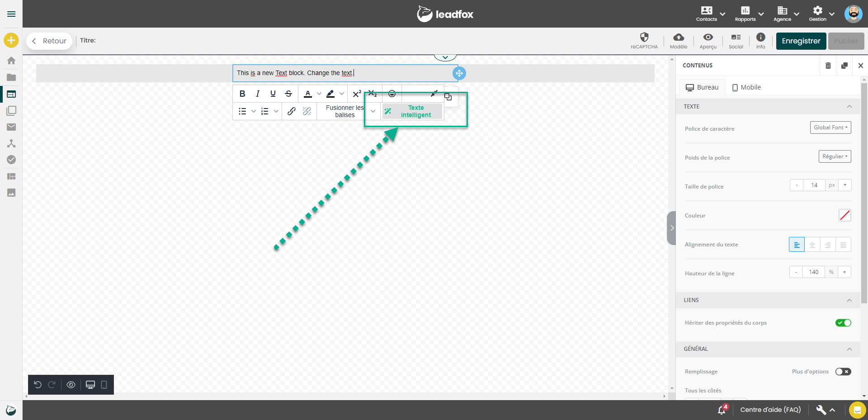Delete block with trash icon
The width and height of the screenshot is (868, 420).
coord(828,66)
